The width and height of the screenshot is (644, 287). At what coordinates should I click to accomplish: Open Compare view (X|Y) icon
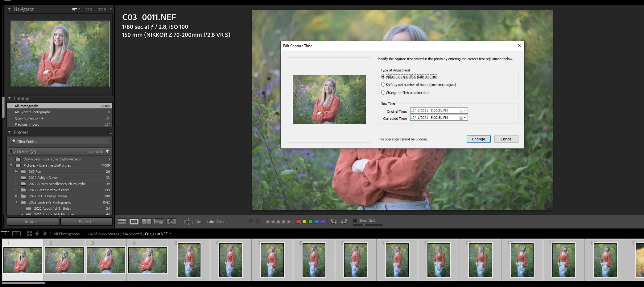coord(146,222)
